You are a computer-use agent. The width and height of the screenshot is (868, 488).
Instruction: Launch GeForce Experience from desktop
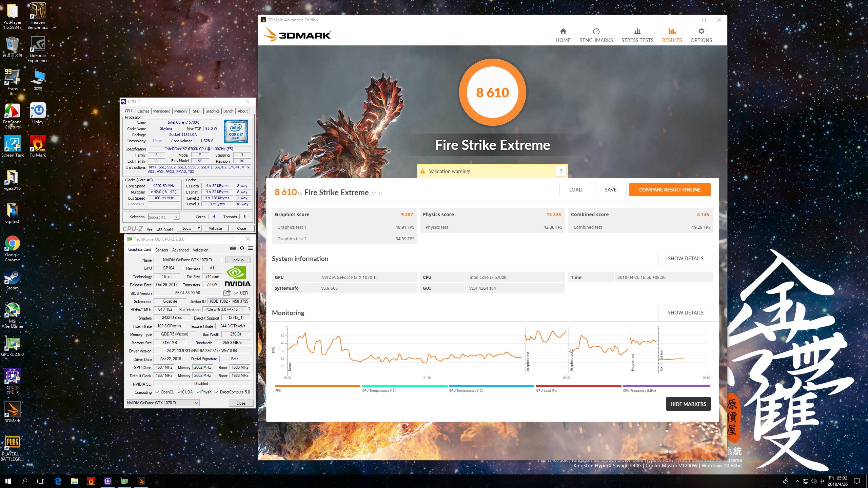point(38,49)
